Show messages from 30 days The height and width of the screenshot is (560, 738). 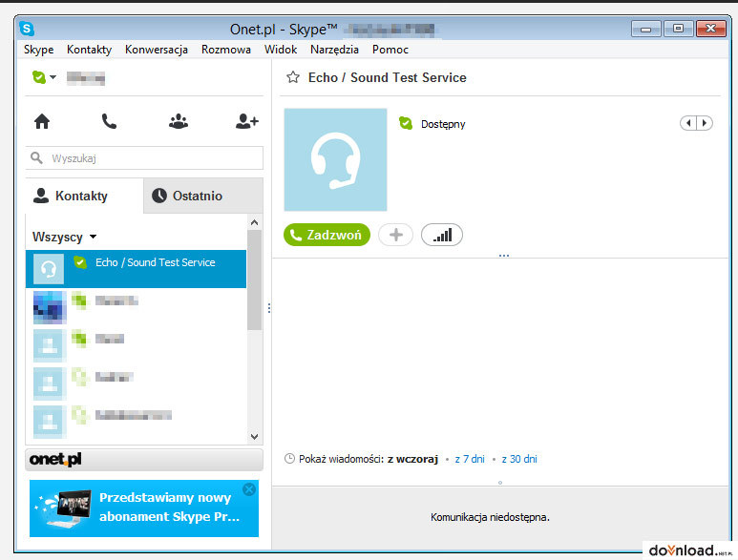tap(519, 459)
